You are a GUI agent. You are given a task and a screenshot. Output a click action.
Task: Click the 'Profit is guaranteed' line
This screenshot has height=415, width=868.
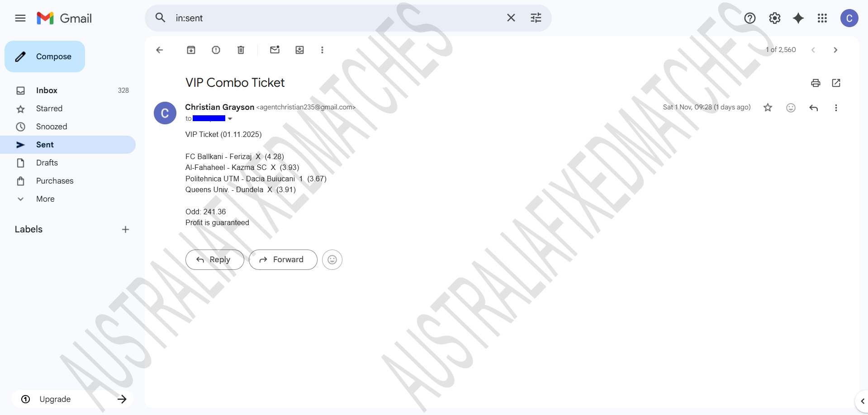coord(217,222)
